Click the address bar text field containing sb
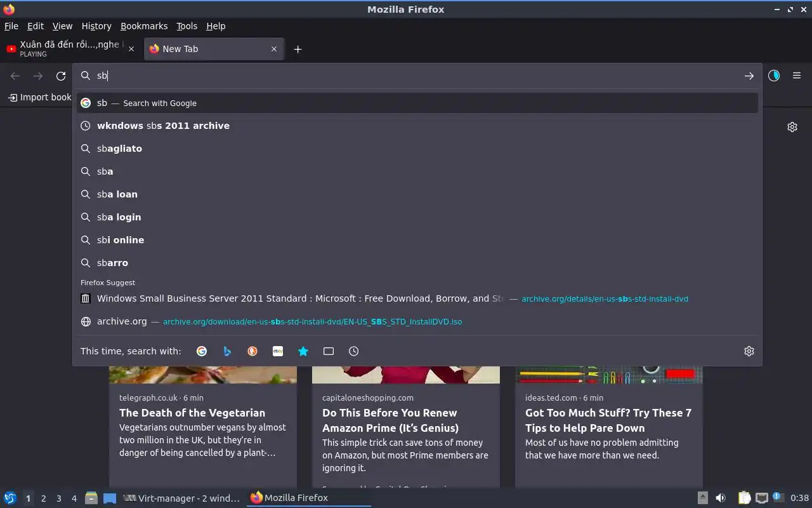 419,76
